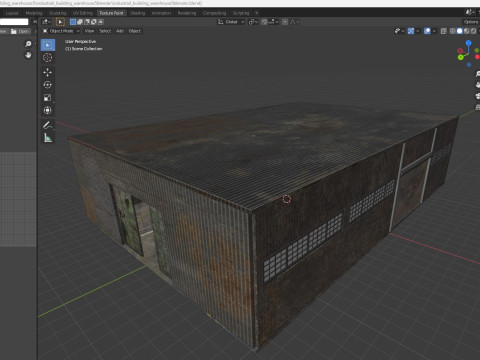The height and width of the screenshot is (360, 480).
Task: Set selection mode to Subtract
Action: click(87, 22)
